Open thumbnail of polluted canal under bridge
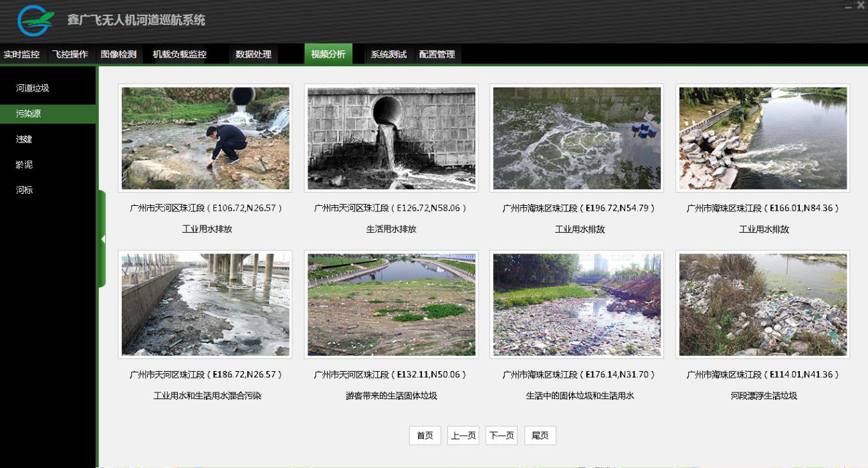 205,305
